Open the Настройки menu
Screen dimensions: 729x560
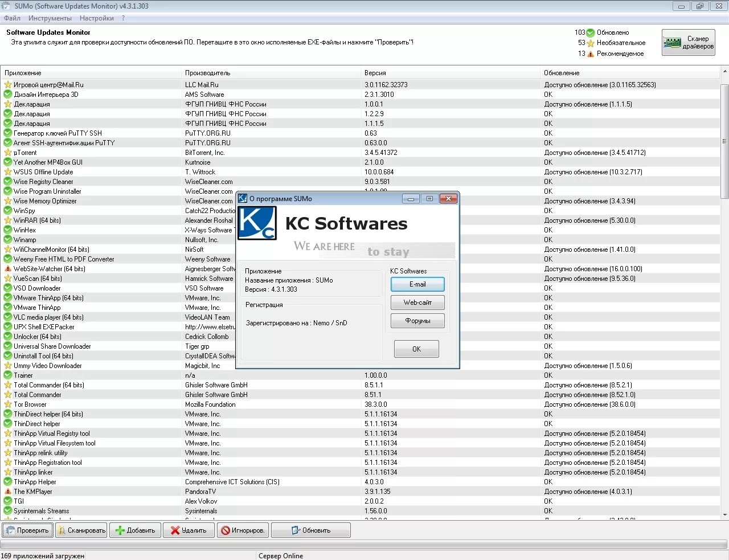97,18
